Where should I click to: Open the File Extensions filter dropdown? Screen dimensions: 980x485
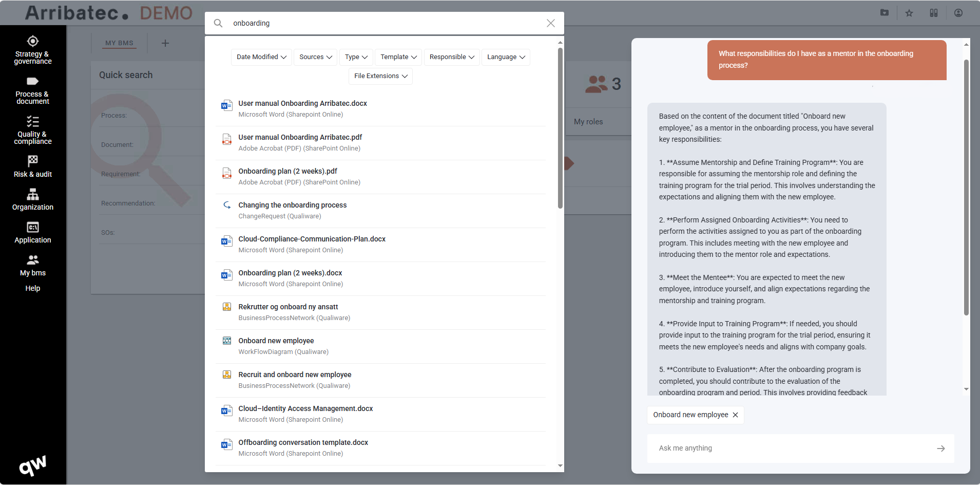[x=380, y=76]
